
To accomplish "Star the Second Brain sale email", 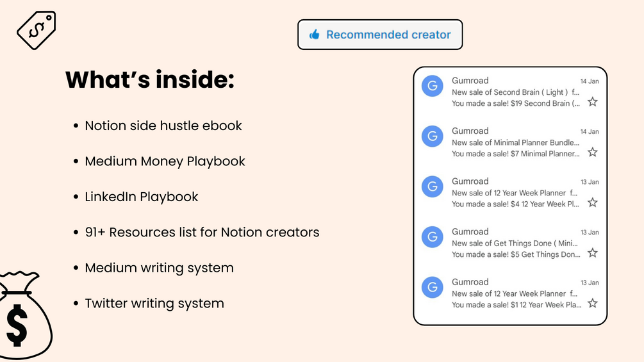I will (593, 102).
